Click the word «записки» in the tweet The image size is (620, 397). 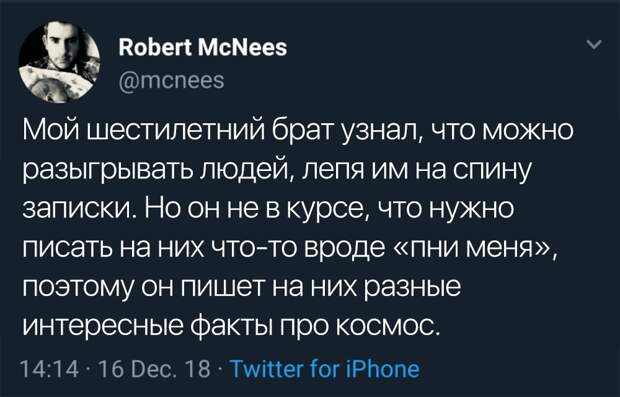point(77,209)
